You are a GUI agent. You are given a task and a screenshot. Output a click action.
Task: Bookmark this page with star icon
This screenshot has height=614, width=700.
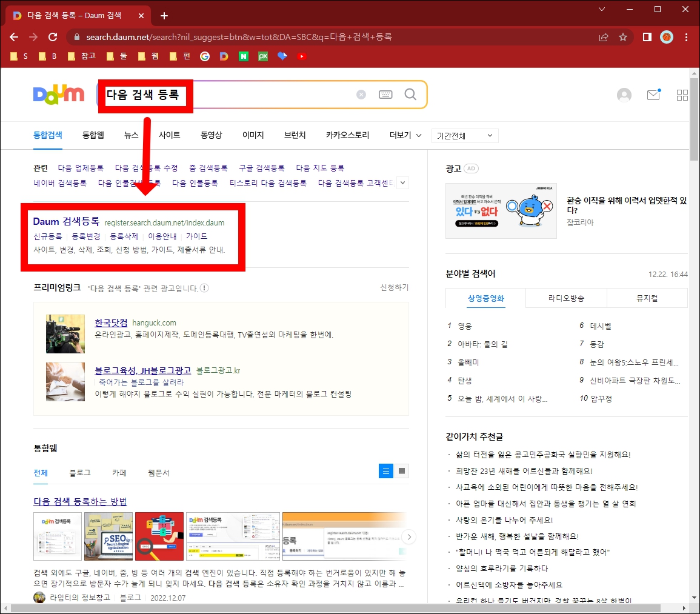[x=623, y=37]
